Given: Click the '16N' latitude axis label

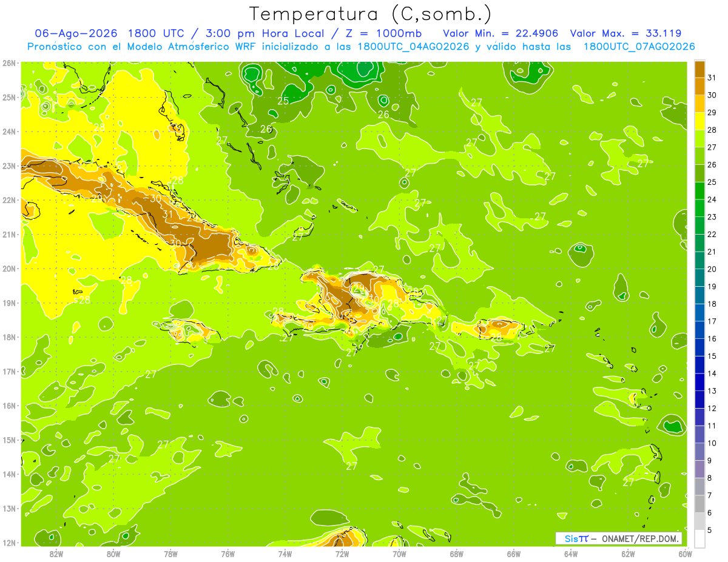Looking at the screenshot, I should 8,406.
